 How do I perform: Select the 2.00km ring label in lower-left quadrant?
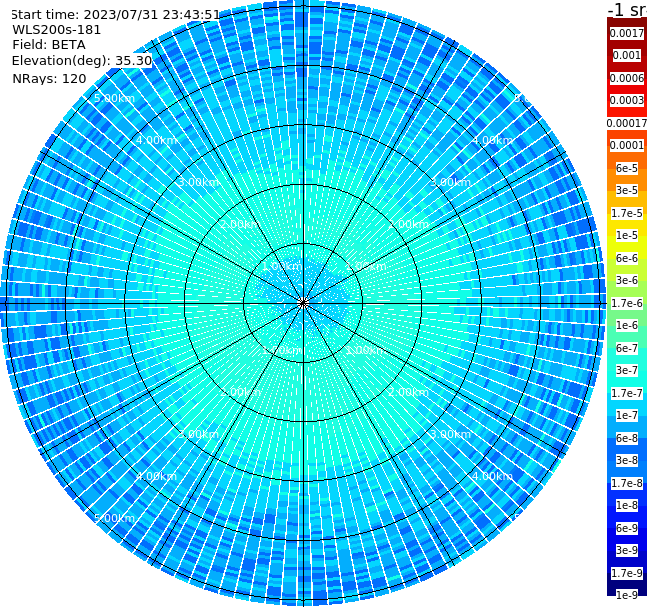pos(240,392)
